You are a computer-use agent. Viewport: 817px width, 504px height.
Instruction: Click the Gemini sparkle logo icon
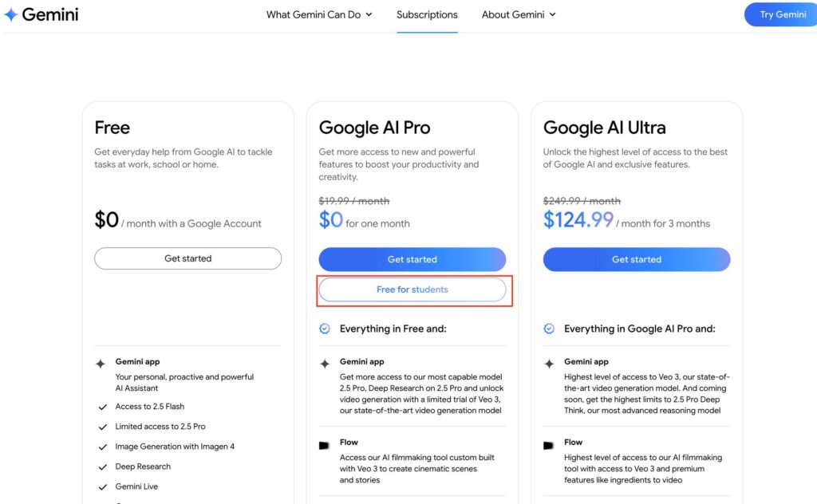click(11, 15)
